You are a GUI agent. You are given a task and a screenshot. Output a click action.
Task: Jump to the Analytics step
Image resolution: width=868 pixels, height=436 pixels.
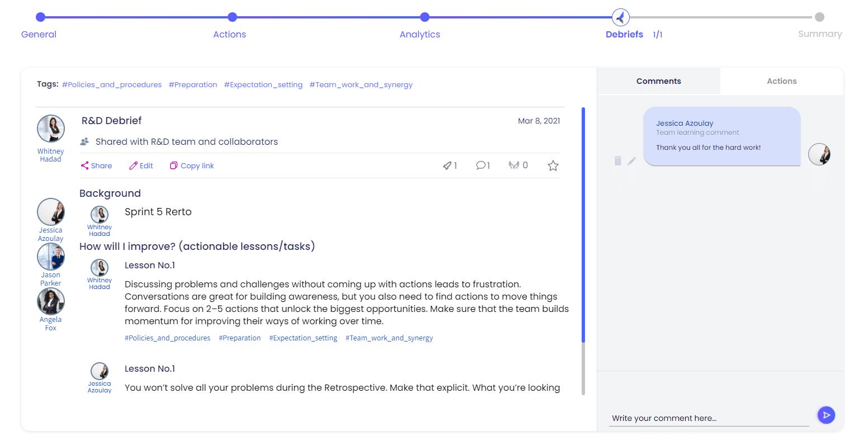point(424,17)
